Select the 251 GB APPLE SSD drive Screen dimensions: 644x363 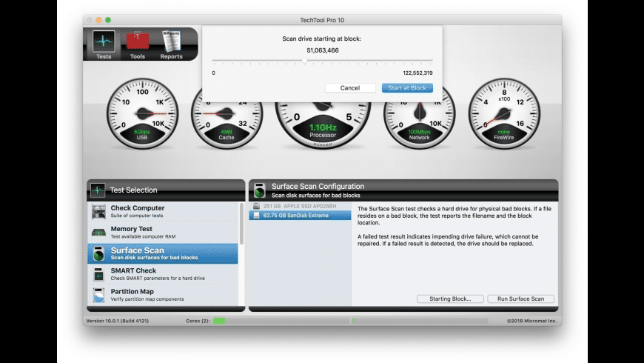(300, 206)
